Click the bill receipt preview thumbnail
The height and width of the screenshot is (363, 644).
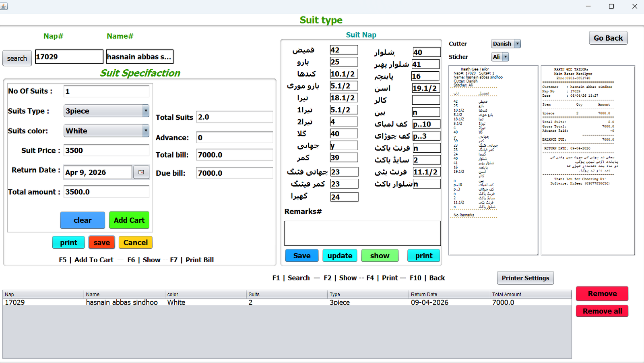coord(588,160)
